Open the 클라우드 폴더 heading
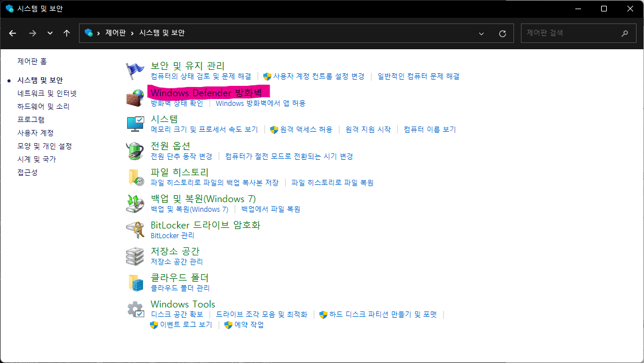Image resolution: width=644 pixels, height=363 pixels. [x=180, y=278]
